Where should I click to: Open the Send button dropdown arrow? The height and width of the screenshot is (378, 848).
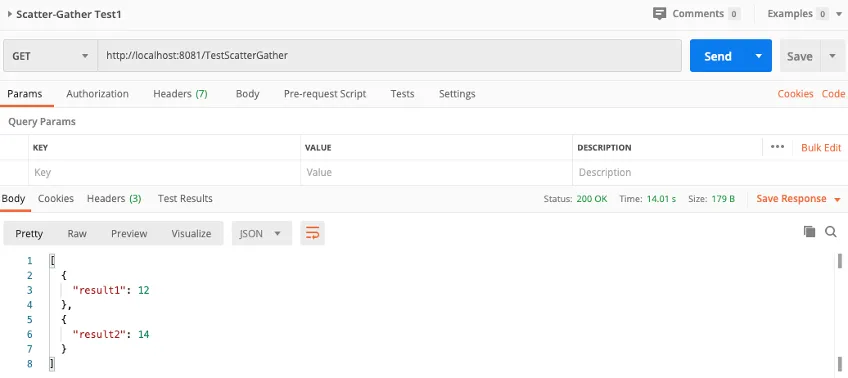[759, 56]
